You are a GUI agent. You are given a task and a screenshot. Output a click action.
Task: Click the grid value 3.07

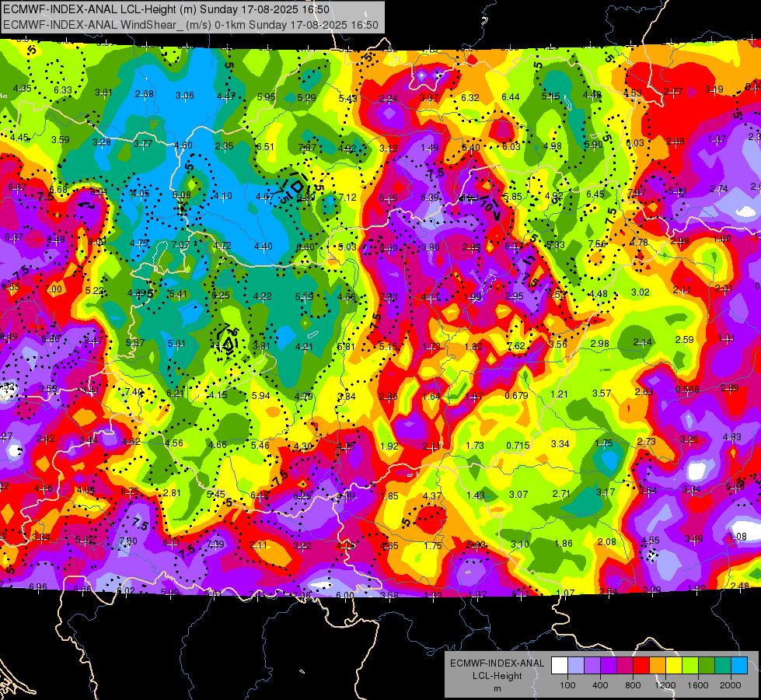coord(518,495)
